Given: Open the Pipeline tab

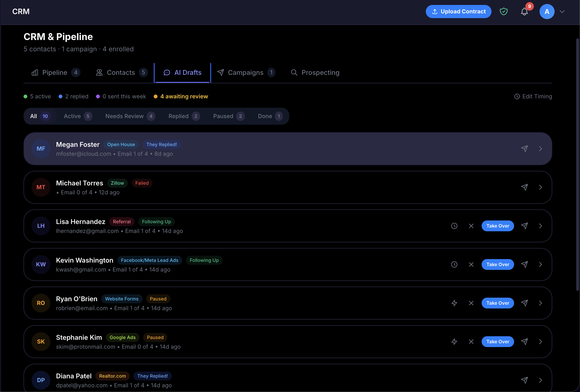Looking at the screenshot, I should coord(55,72).
